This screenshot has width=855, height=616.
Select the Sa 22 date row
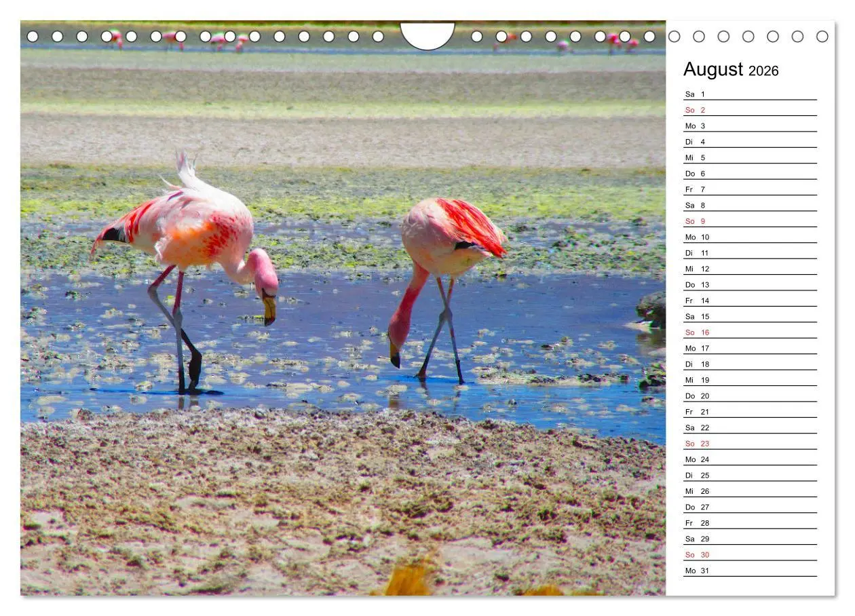(750, 428)
